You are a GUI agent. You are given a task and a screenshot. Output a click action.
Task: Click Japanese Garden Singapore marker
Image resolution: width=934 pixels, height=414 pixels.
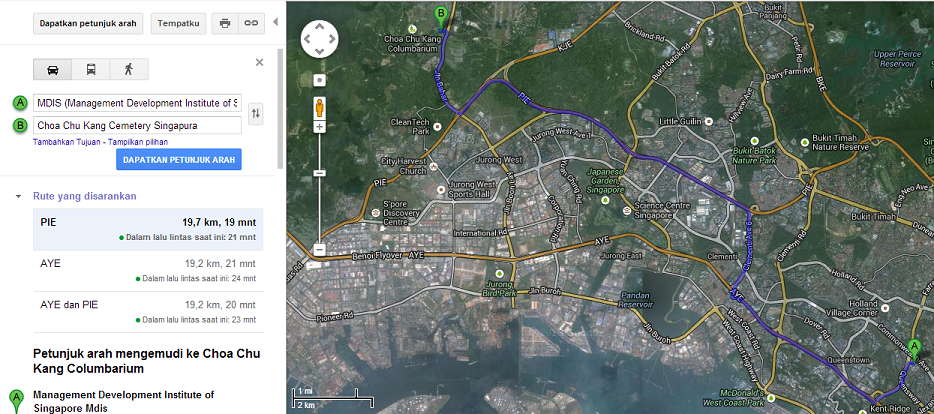(606, 200)
